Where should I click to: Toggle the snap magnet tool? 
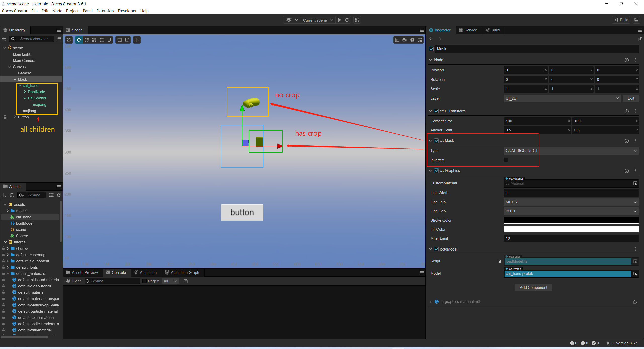[x=109, y=40]
